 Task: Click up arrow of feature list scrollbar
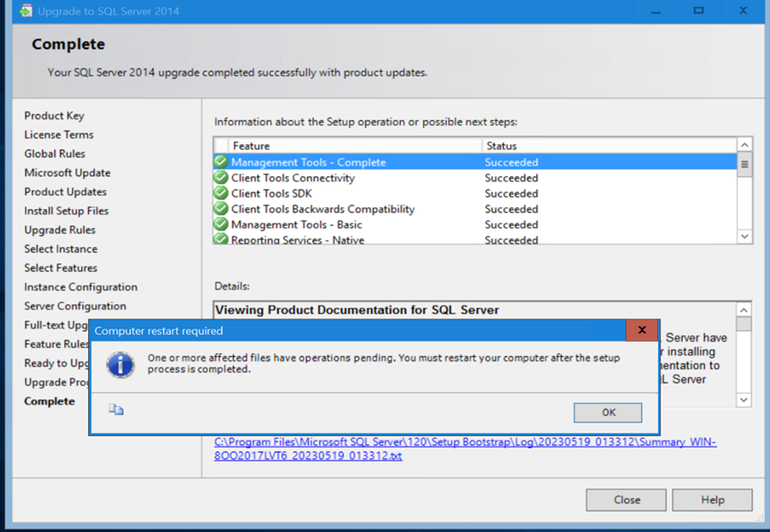pyautogui.click(x=744, y=145)
